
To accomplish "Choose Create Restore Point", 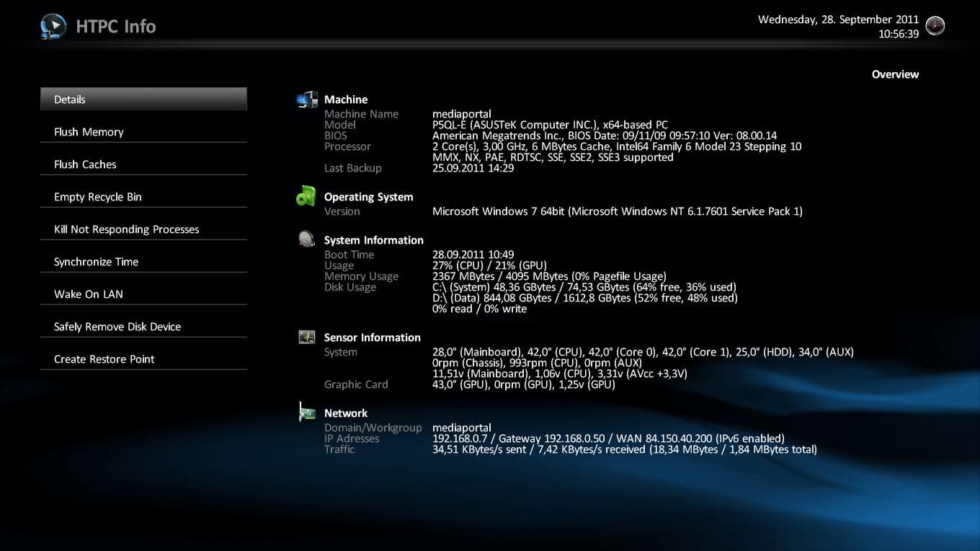I will click(143, 359).
